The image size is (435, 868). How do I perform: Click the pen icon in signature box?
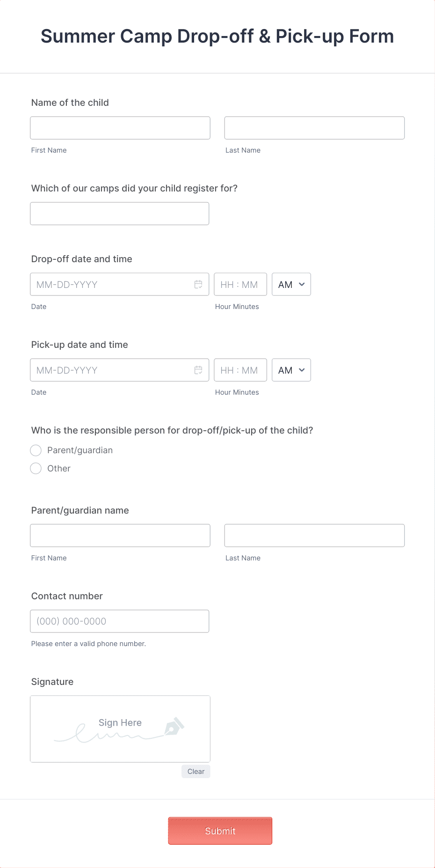pos(174,726)
